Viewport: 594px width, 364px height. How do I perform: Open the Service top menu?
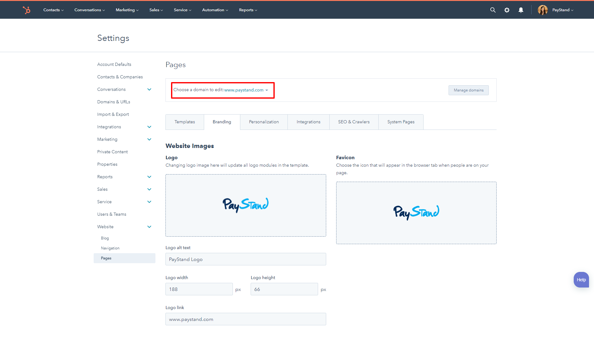click(x=183, y=10)
